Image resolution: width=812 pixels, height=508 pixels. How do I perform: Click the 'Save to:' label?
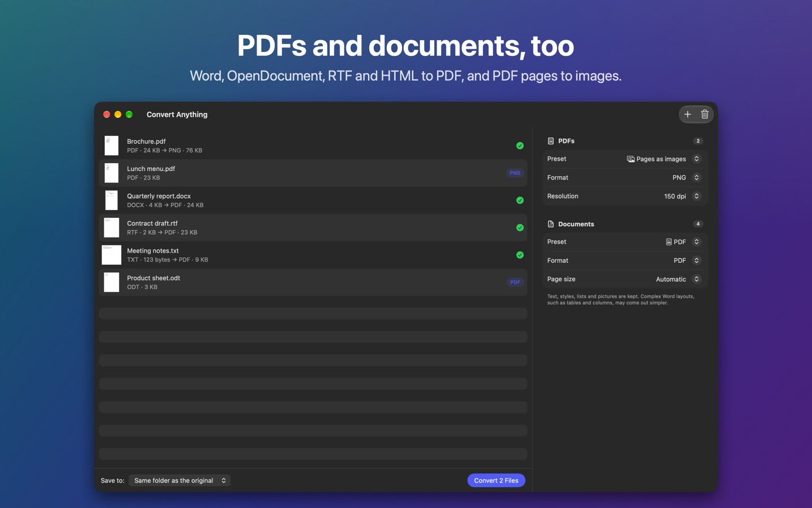coord(113,481)
